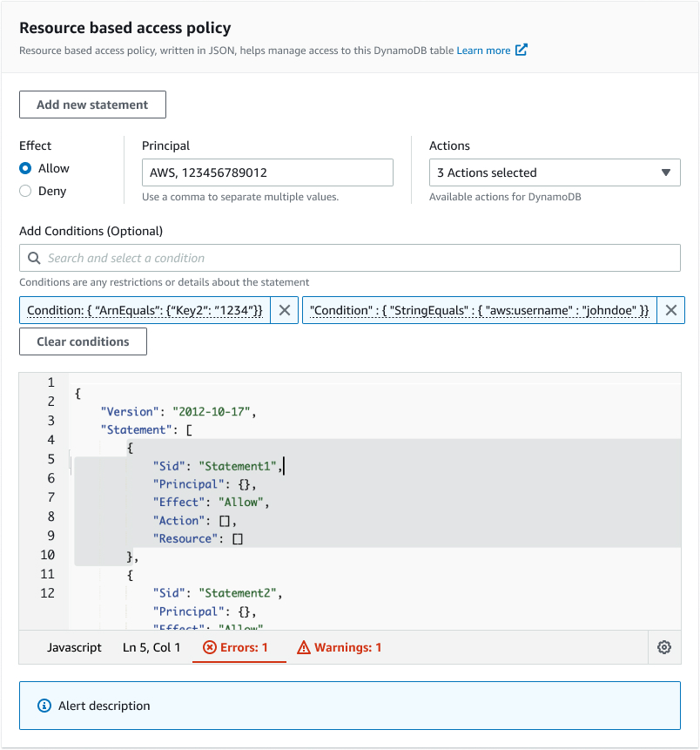Open the editor settings gear icon
The image size is (700, 750).
(x=664, y=647)
